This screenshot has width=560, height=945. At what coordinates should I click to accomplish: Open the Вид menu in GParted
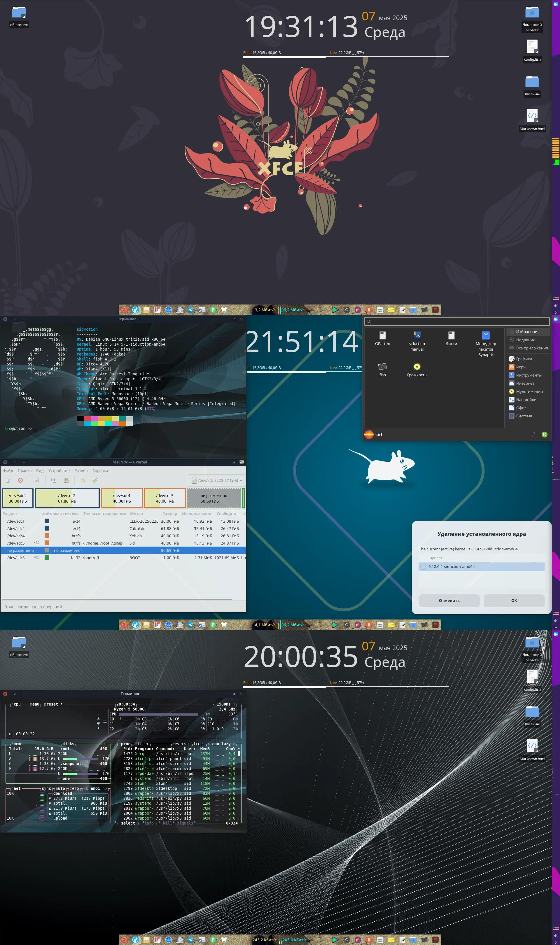[x=40, y=470]
